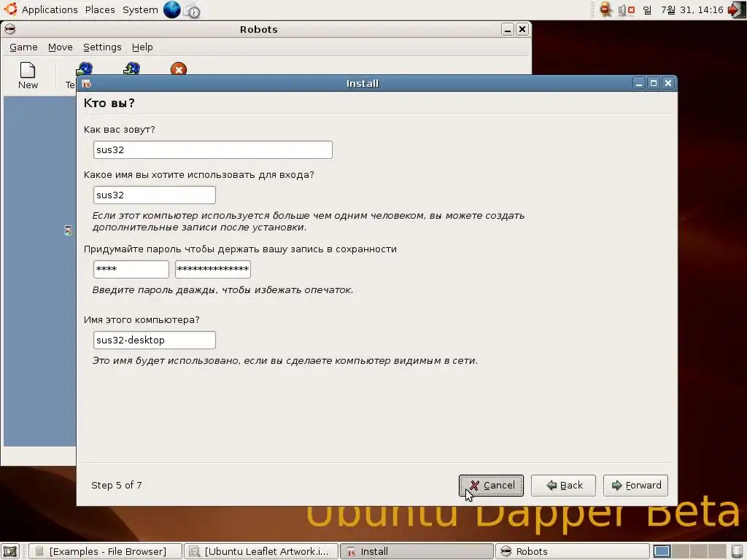Click the robot sprite in the Robots game field
This screenshot has height=560, width=747.
click(x=68, y=230)
